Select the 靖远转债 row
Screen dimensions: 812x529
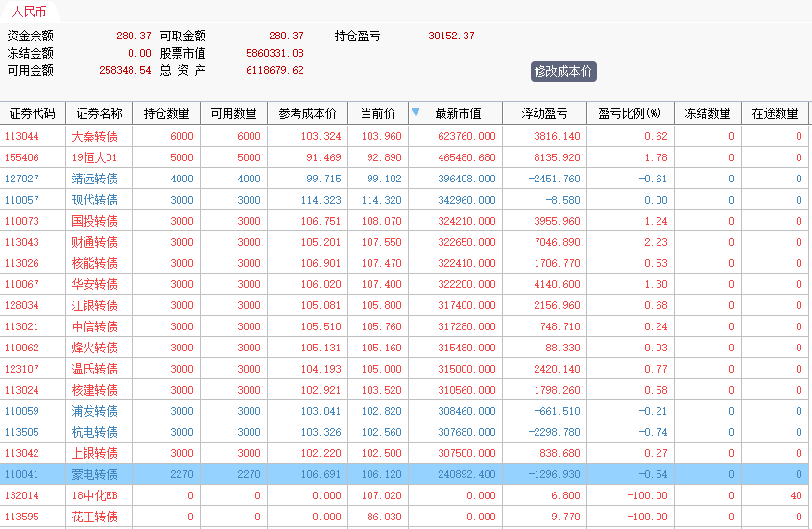pyautogui.click(x=94, y=179)
